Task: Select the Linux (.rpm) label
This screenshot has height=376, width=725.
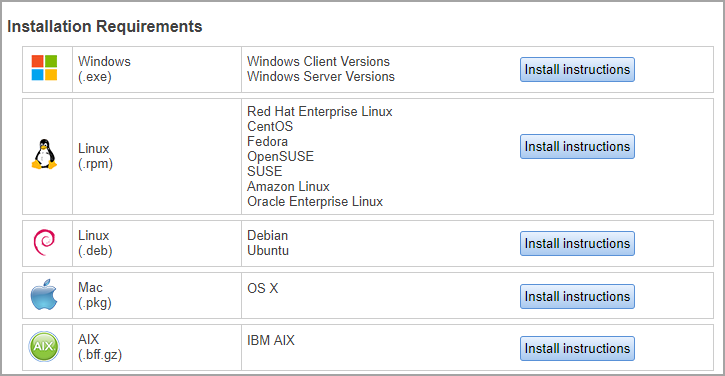Action: 95,156
